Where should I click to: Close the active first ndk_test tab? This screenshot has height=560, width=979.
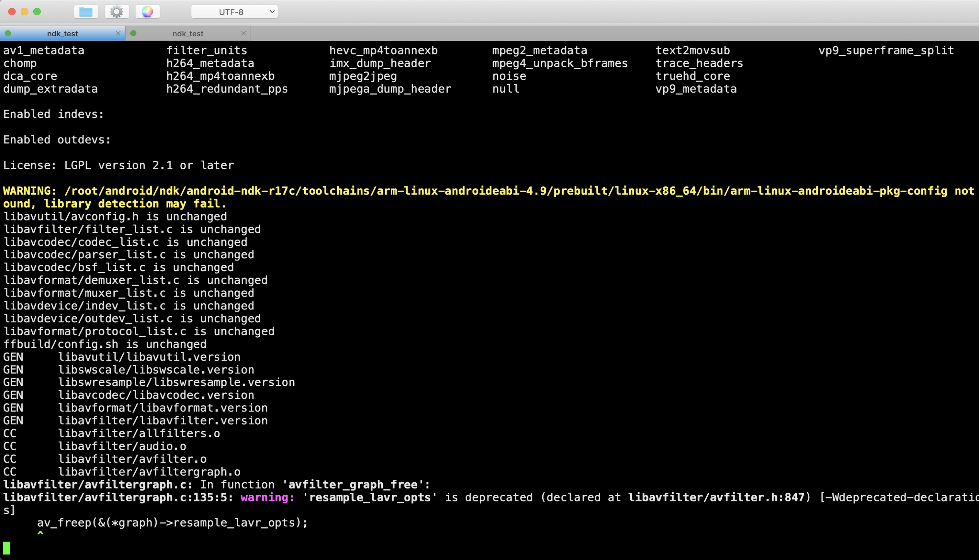pos(118,33)
